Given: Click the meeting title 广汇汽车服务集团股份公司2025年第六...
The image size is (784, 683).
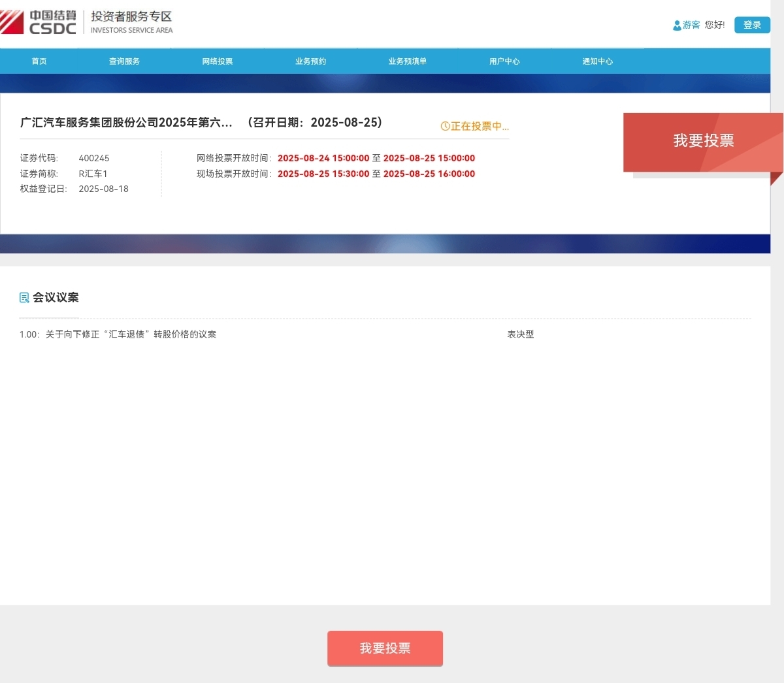Looking at the screenshot, I should [126, 123].
